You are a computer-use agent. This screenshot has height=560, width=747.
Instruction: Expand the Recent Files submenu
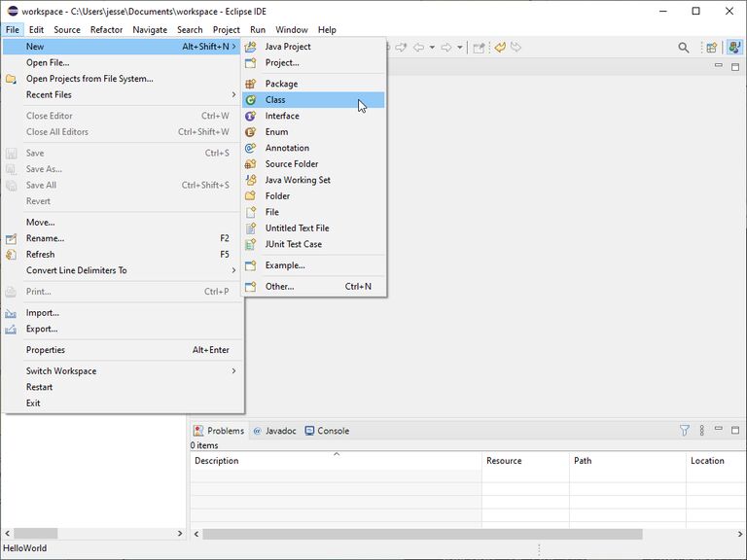[233, 95]
